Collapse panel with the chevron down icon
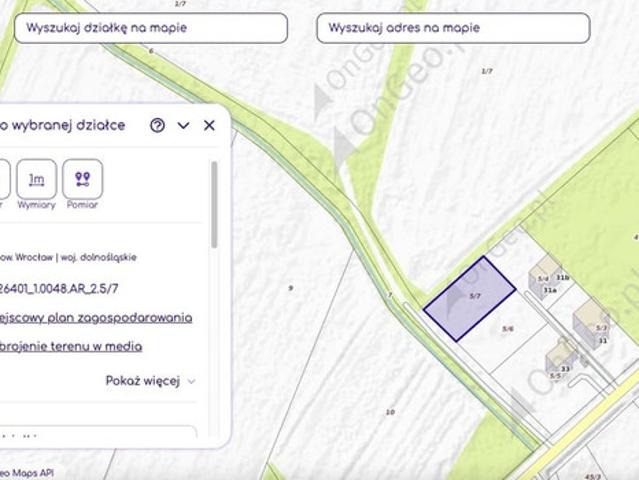 183,125
